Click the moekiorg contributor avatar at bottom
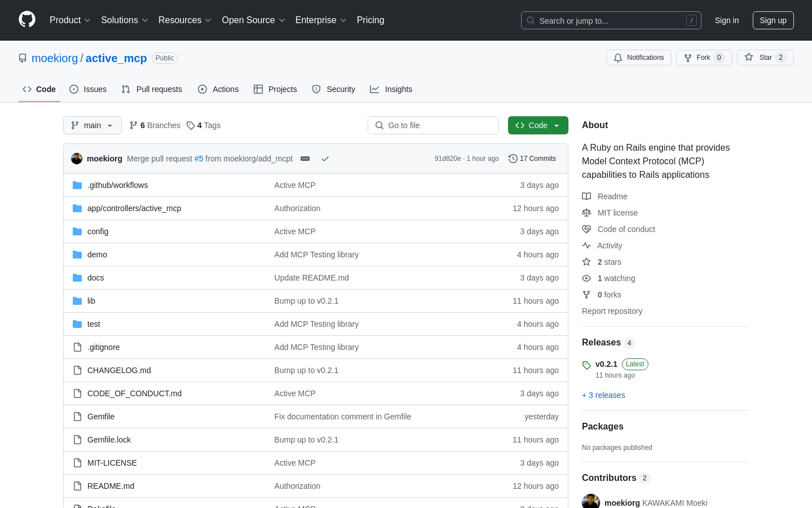This screenshot has height=508, width=812. tap(591, 501)
